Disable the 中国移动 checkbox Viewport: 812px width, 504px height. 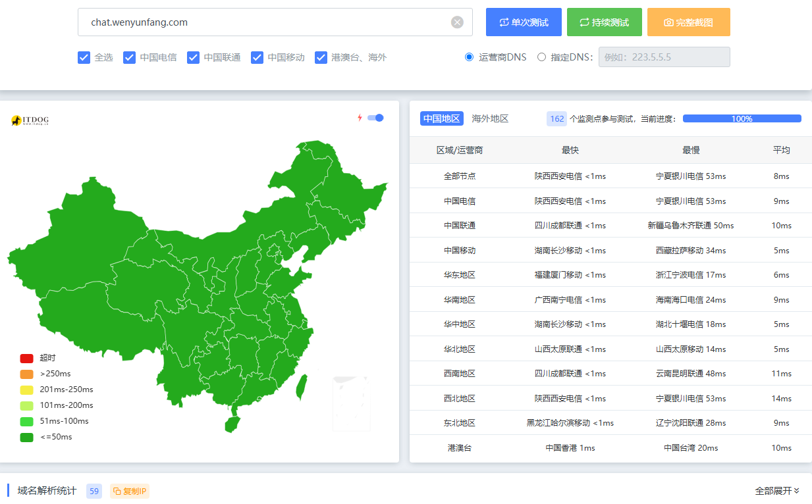pos(257,57)
